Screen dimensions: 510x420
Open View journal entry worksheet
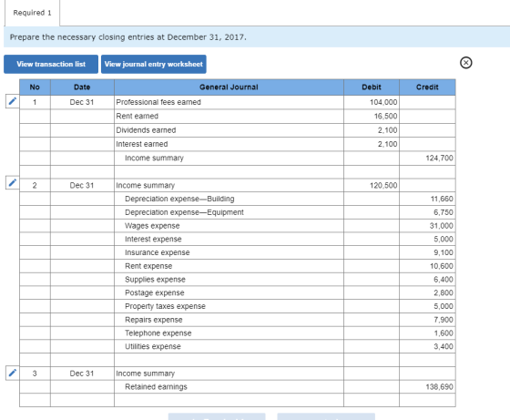click(154, 64)
